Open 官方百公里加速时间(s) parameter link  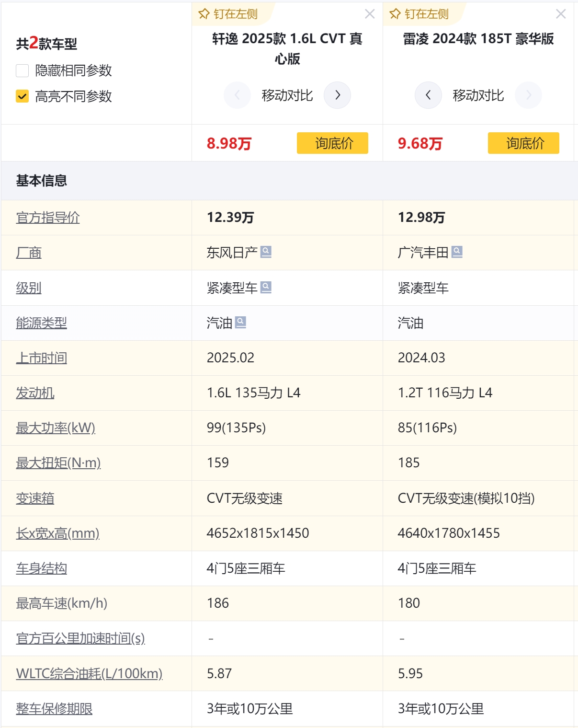point(80,638)
